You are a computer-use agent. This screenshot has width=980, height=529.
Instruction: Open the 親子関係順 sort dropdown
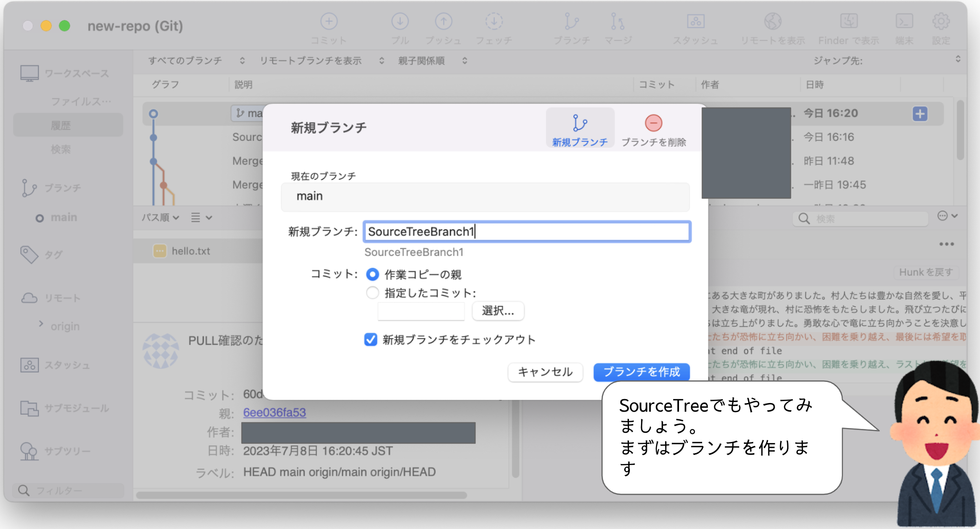pos(427,61)
